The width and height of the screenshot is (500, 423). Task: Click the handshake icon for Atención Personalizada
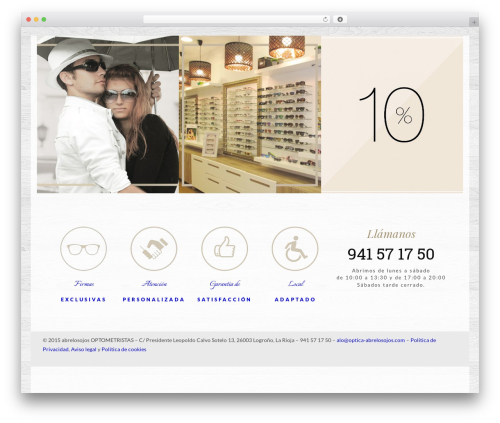tap(154, 249)
